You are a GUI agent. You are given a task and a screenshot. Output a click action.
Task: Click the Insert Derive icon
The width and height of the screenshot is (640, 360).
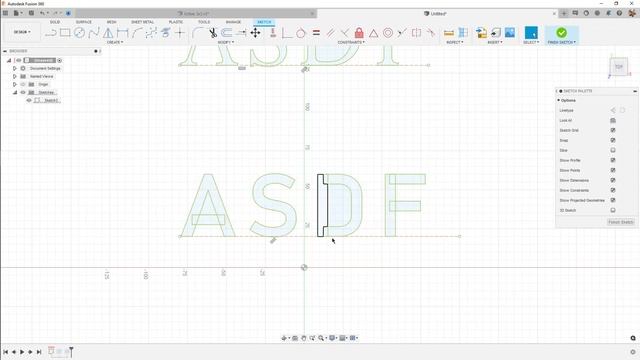tap(481, 33)
